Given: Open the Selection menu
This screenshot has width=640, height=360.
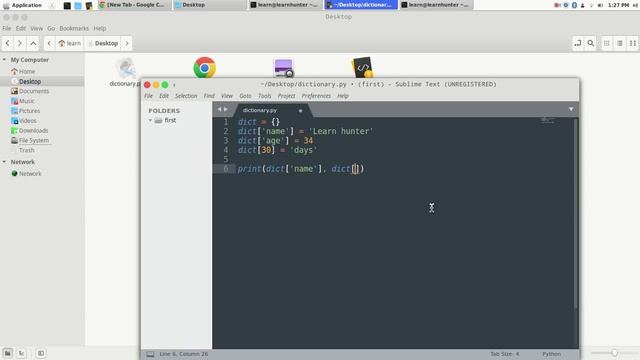Looking at the screenshot, I should pos(186,96).
